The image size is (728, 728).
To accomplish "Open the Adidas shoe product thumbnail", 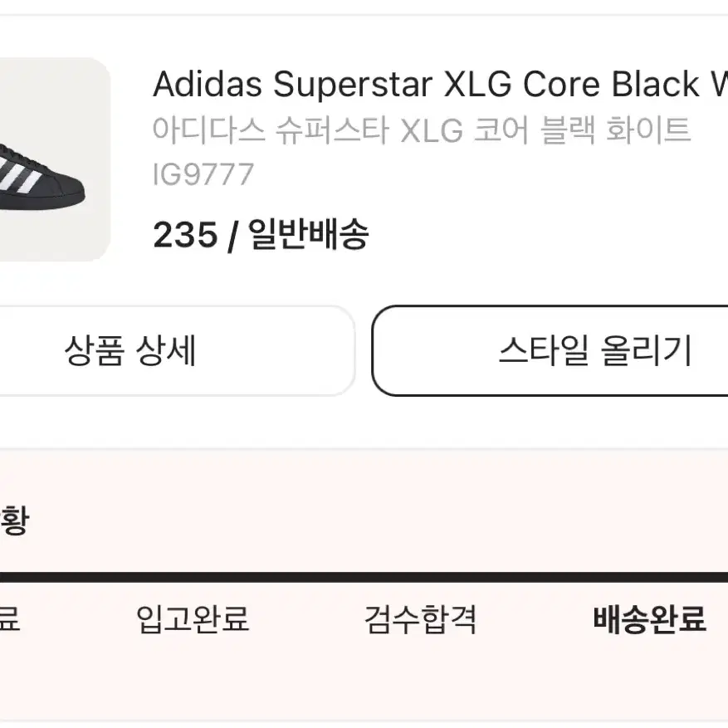I will [55, 159].
